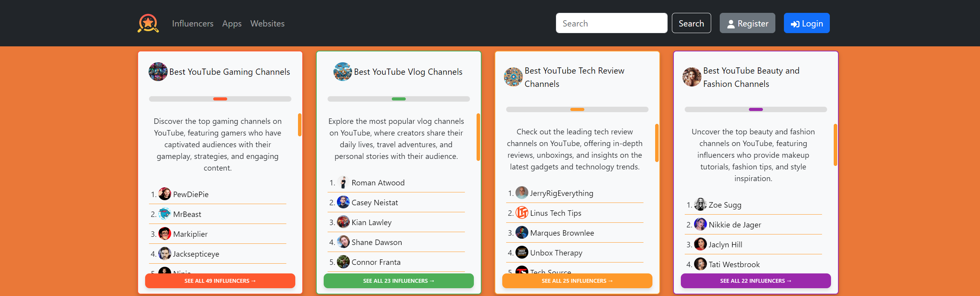Open Best YouTube Gaming Channels title
This screenshot has height=296, width=980.
230,72
